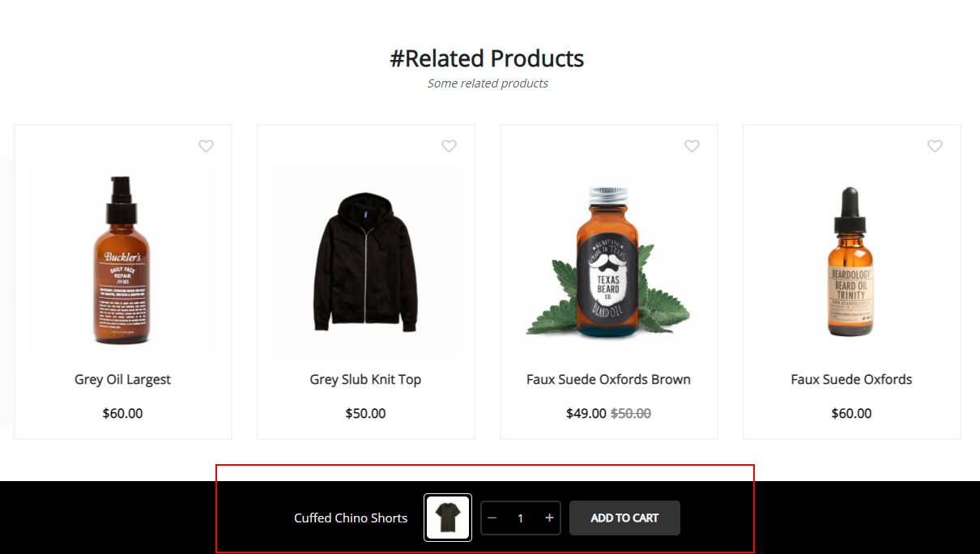The width and height of the screenshot is (980, 554).
Task: Open the Faux Suede Oxfords title link
Action: point(851,379)
